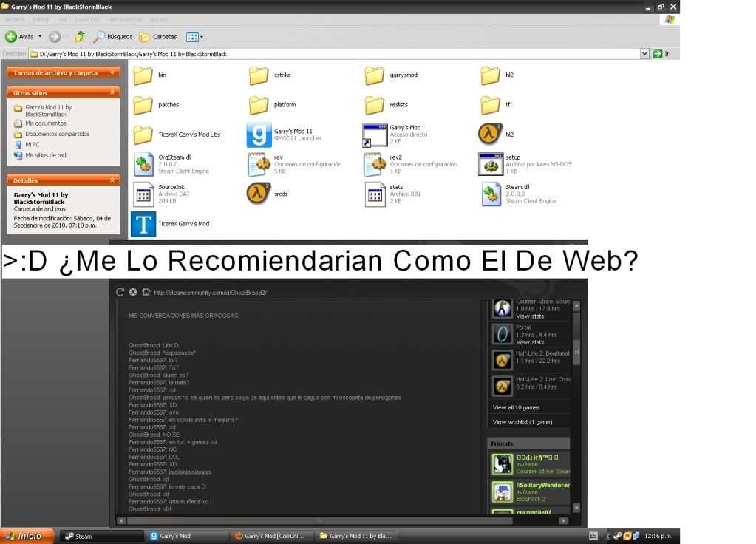Open Documentos compartidos link
The image size is (756, 544).
tap(58, 134)
